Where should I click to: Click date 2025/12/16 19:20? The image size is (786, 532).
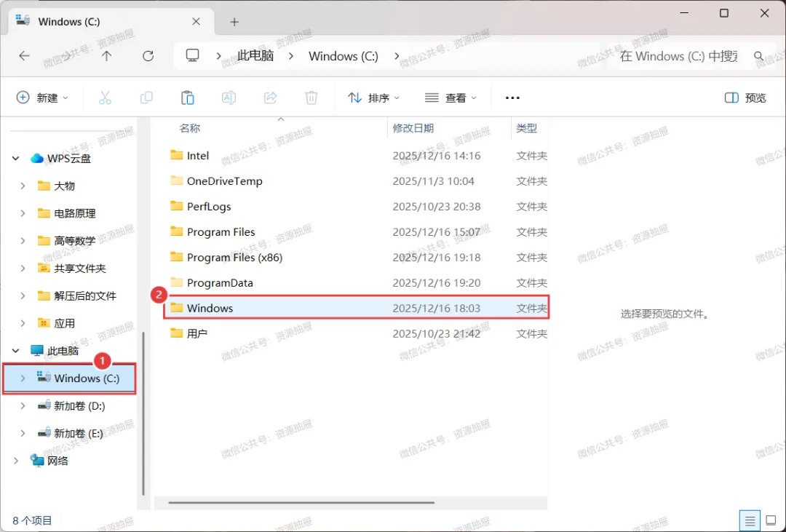click(x=437, y=283)
